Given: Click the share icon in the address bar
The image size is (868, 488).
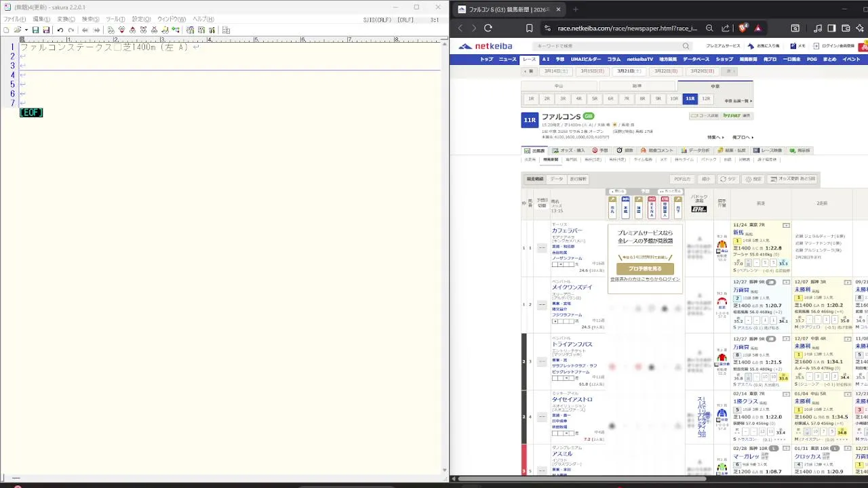Looking at the screenshot, I should point(726,28).
